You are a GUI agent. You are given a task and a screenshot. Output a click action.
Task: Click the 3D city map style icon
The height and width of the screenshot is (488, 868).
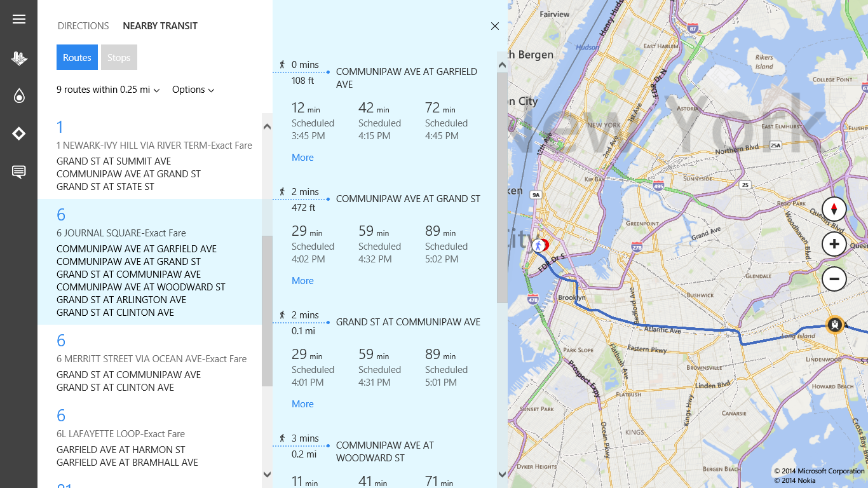(19, 58)
